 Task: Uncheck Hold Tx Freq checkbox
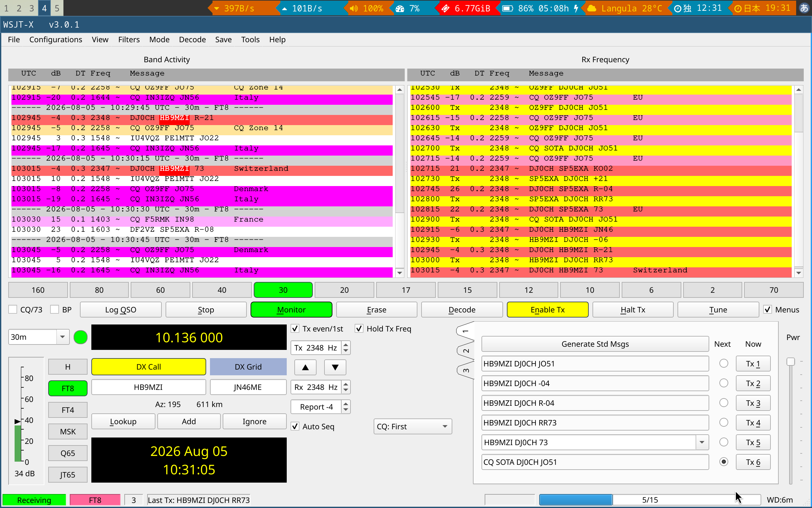(x=359, y=329)
